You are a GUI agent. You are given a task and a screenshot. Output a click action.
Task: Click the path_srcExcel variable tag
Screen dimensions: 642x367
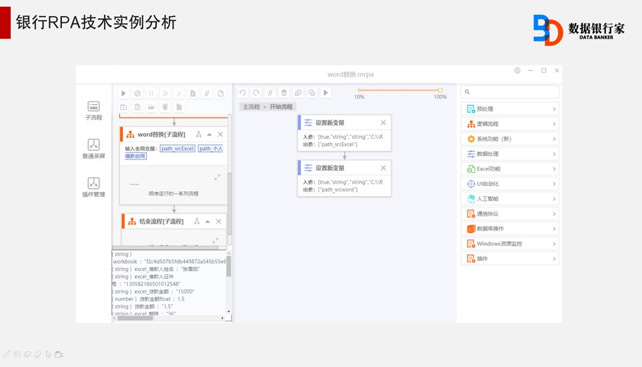coord(177,148)
